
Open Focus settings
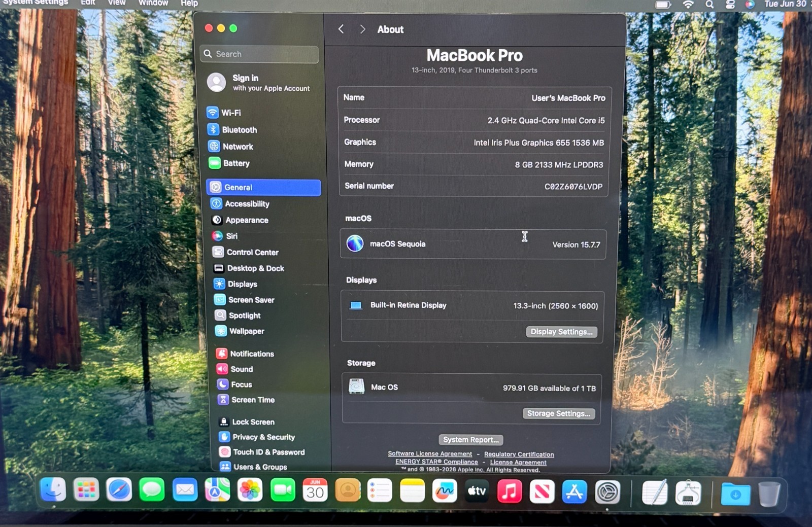point(234,384)
